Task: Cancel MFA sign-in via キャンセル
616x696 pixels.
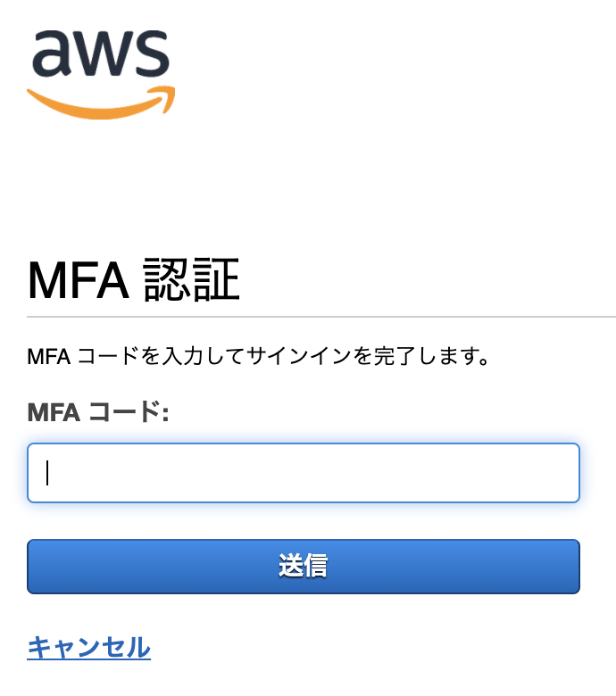Action: tap(89, 647)
